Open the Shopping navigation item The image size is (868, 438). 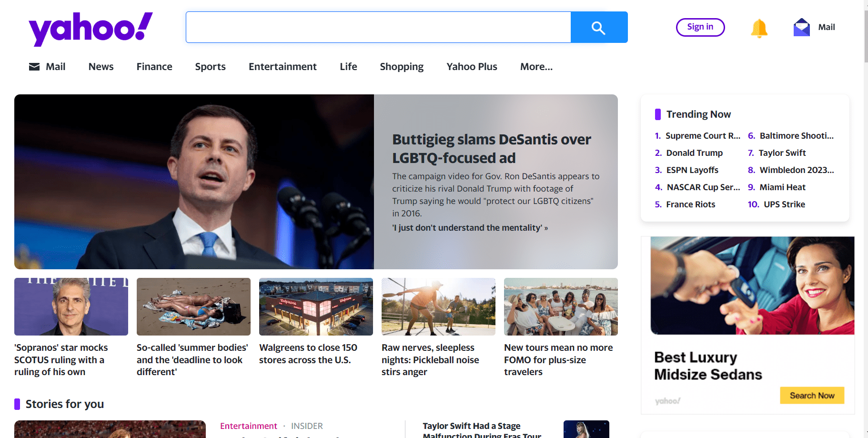coord(402,67)
